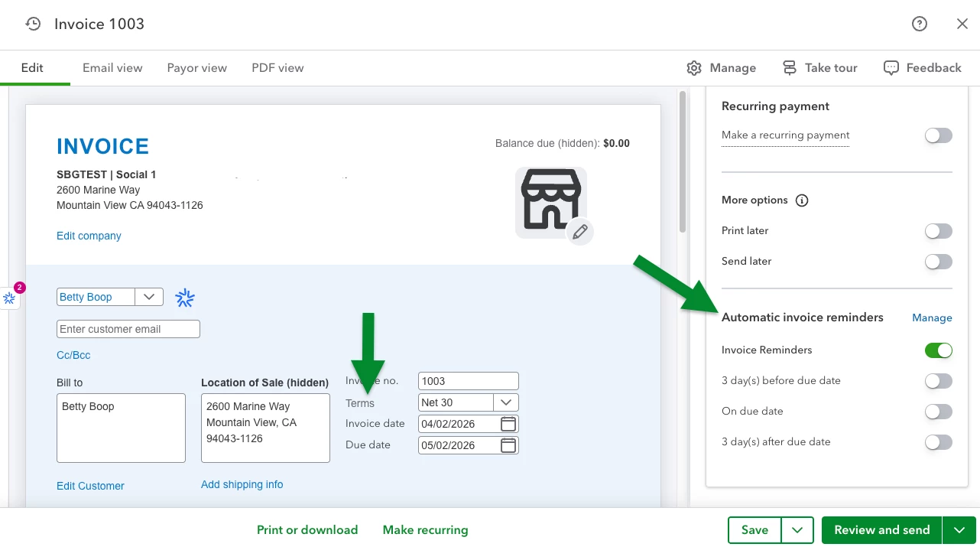Screen dimensions: 980x547
Task: Open the Betty Boop customer dropdown
Action: 149,297
